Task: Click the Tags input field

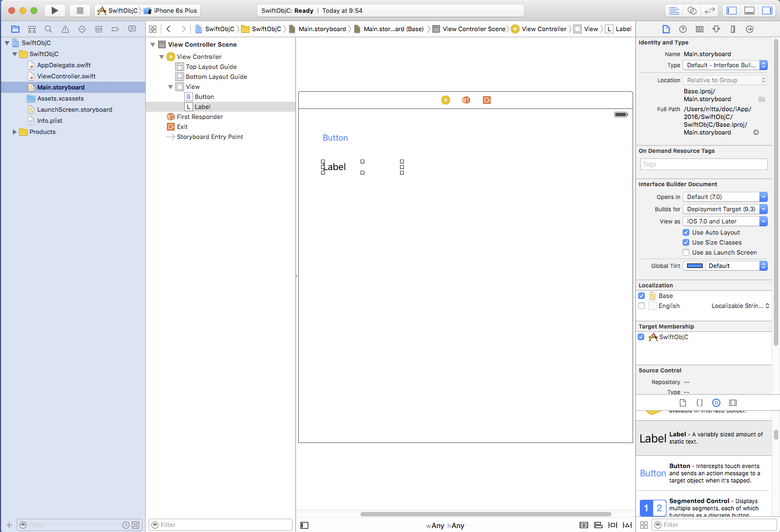Action: [703, 164]
